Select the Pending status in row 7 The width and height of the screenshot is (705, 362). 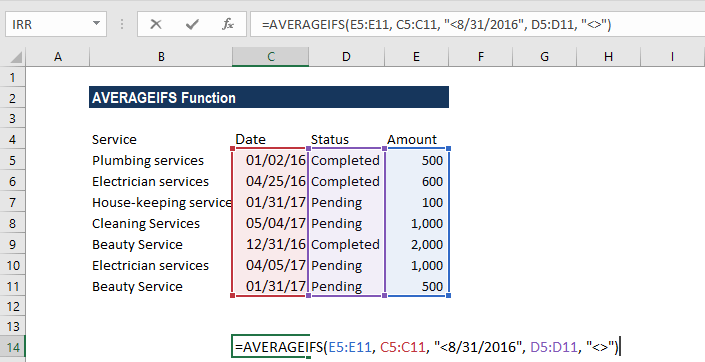click(x=346, y=202)
